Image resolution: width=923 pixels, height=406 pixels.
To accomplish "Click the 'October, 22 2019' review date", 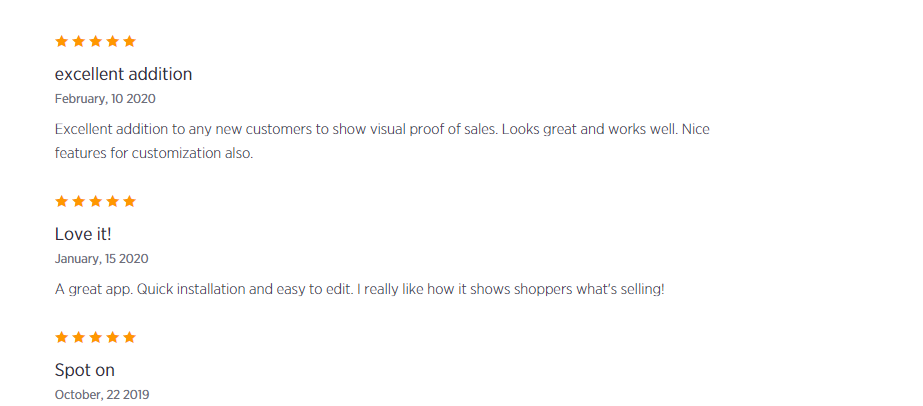I will coord(102,395).
